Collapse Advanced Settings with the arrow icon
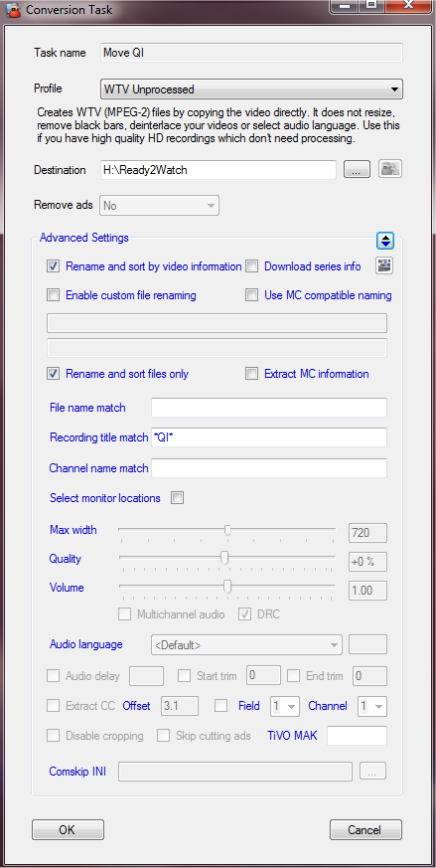The height and width of the screenshot is (868, 436). [x=385, y=241]
